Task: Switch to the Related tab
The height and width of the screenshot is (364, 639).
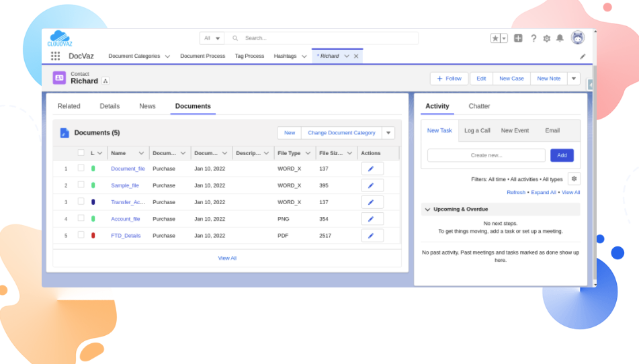Action: (69, 106)
